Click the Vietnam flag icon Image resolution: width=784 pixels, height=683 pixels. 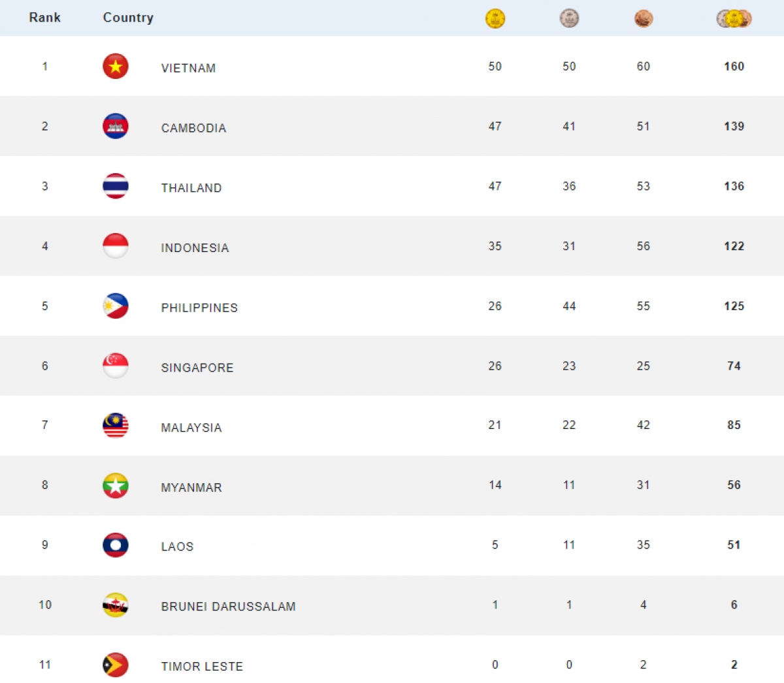click(116, 66)
